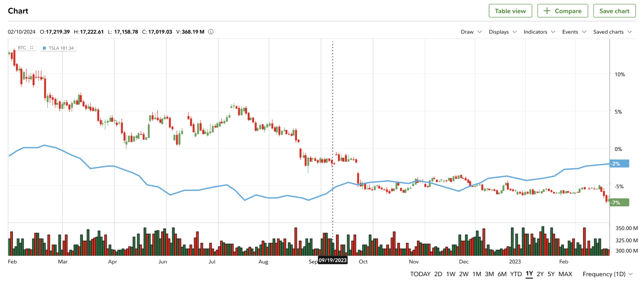Select the YTD time range

(516, 274)
